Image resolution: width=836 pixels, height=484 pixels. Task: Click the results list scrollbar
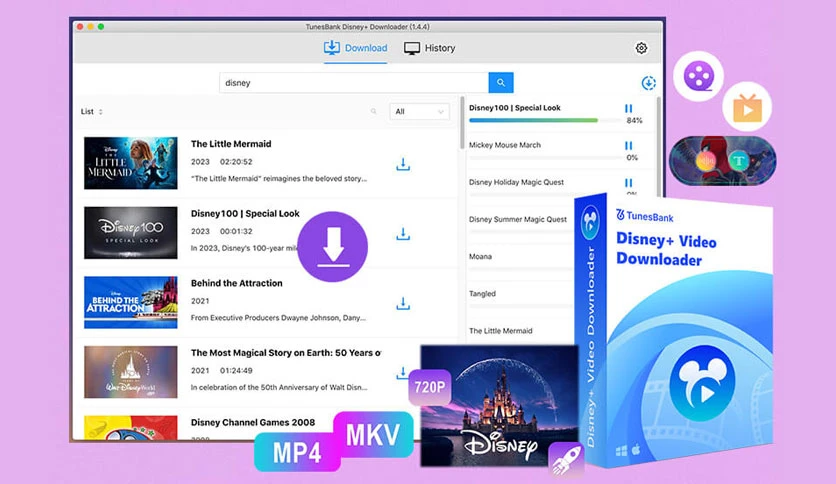pyautogui.click(x=462, y=123)
